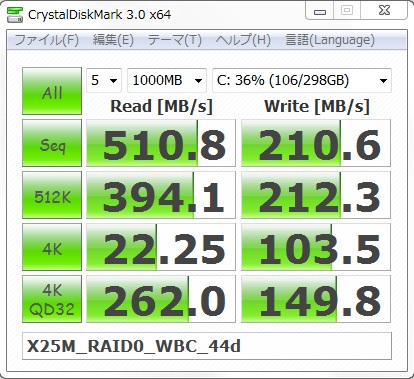The height and width of the screenshot is (379, 414).
Task: Click the 4K QD32 read result 262.0
Action: [x=161, y=299]
